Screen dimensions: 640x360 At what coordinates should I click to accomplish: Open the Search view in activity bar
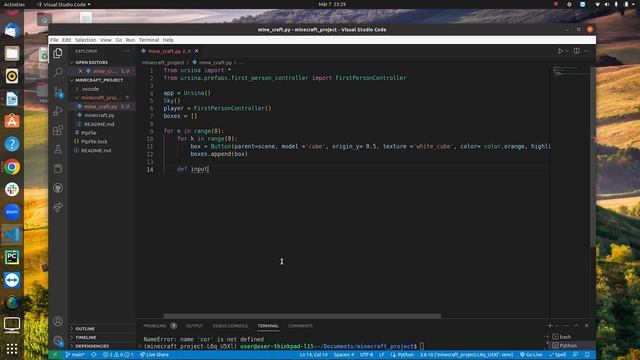pos(58,72)
